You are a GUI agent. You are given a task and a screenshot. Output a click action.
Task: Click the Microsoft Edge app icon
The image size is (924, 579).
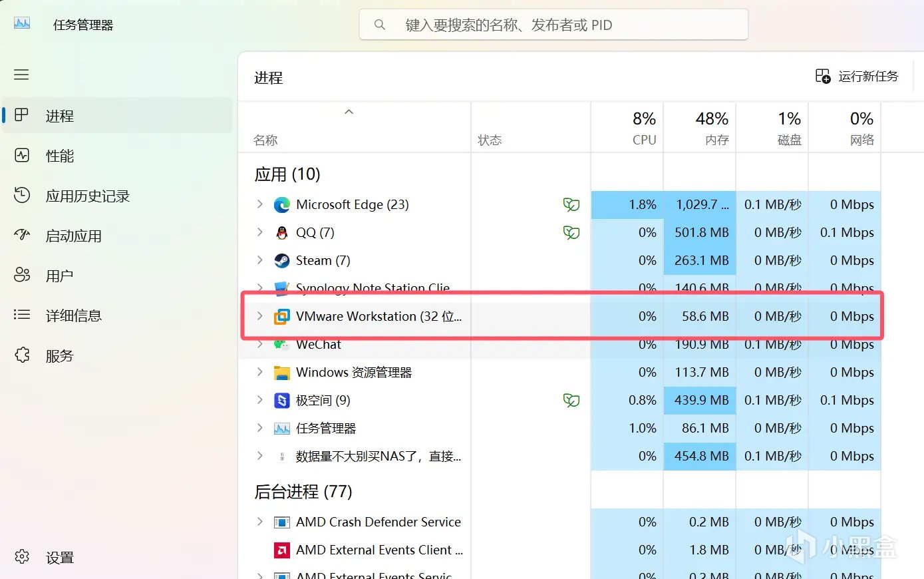282,204
